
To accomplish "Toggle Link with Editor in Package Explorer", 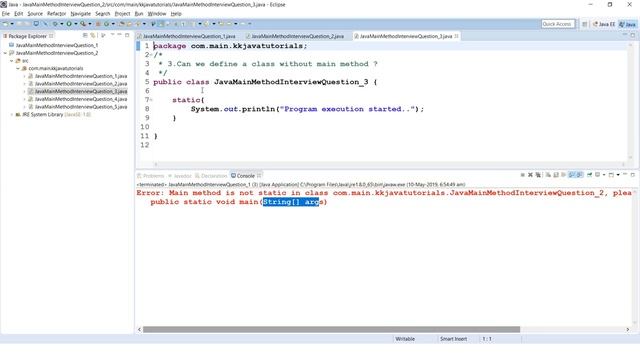I will click(x=93, y=36).
